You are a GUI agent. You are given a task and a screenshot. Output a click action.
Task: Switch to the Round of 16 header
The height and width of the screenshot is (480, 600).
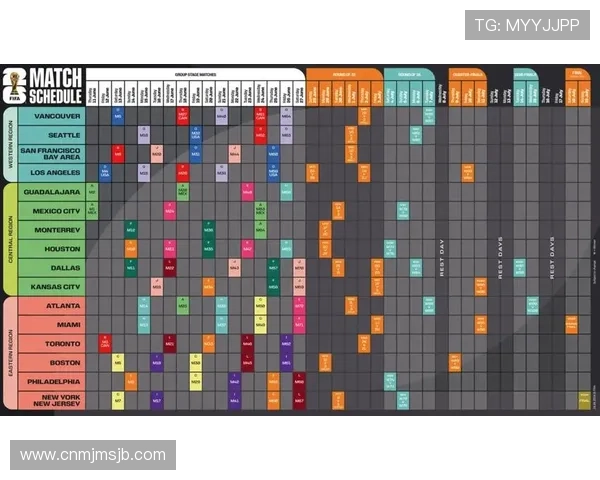(x=409, y=74)
